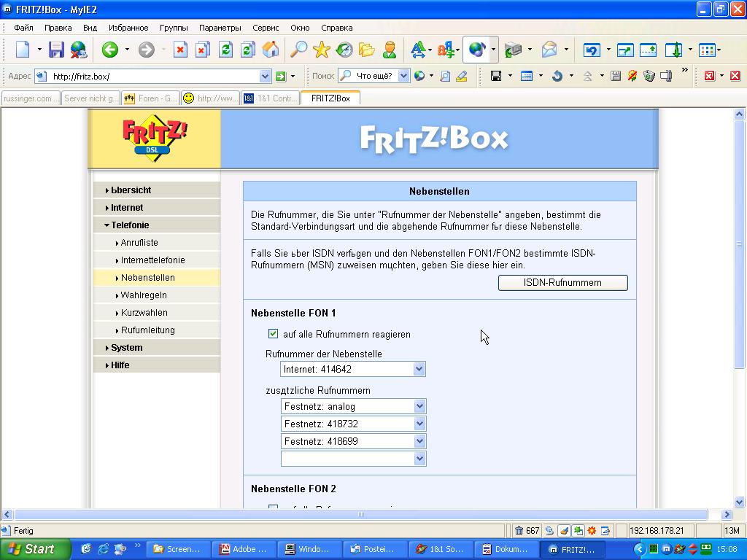Open the Hilfe navigation item
This screenshot has height=560, width=747.
coord(157,365)
